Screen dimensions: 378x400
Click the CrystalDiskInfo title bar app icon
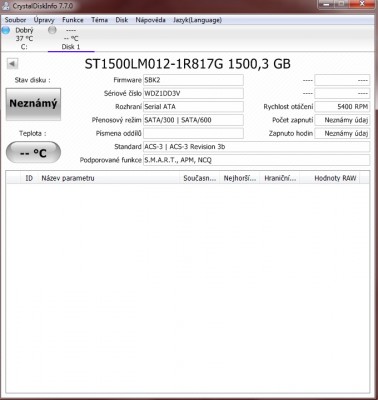(x=6, y=6)
